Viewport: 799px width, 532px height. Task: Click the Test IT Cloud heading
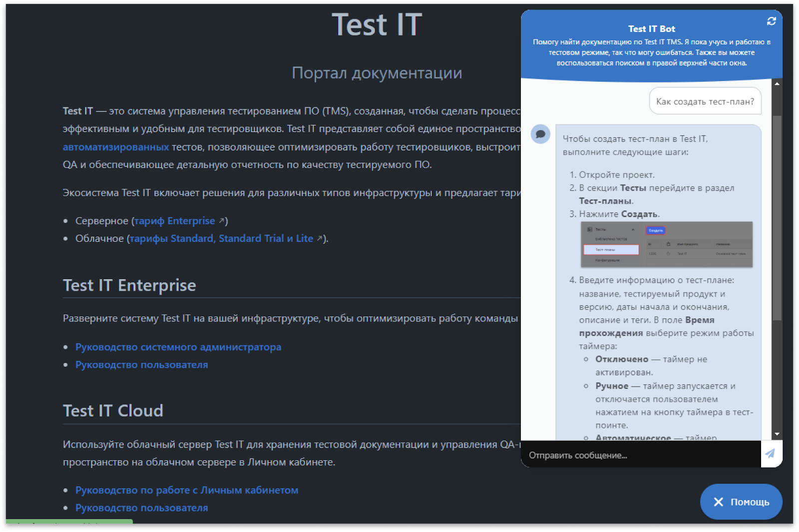tap(113, 411)
